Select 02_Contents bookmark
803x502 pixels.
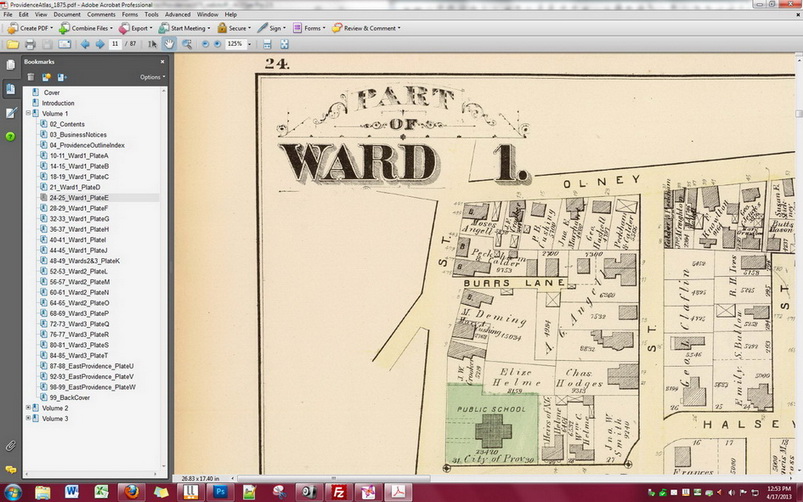tap(67, 124)
